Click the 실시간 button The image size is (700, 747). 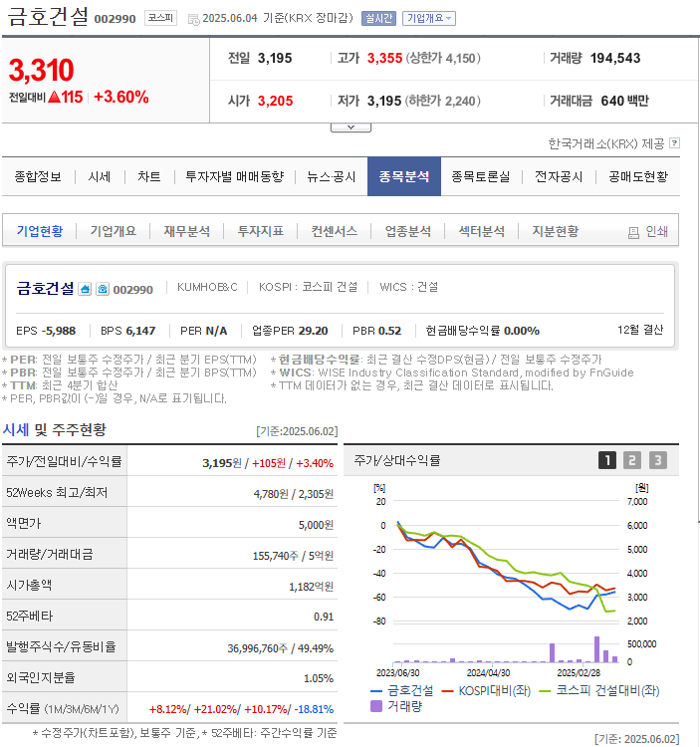coord(378,18)
